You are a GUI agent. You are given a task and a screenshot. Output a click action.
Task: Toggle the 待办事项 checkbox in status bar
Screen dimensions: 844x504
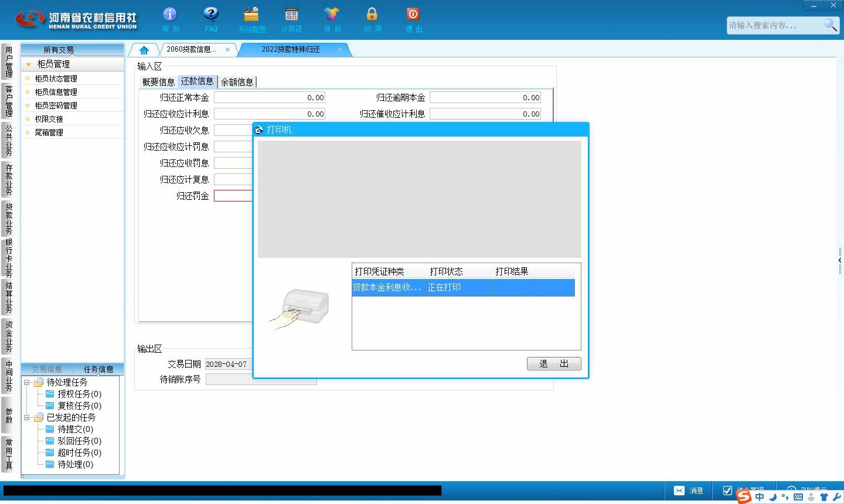point(727,491)
